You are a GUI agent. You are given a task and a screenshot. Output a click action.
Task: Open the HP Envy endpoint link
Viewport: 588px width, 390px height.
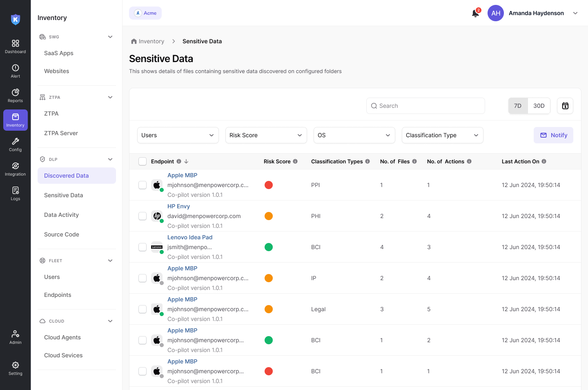(x=178, y=206)
